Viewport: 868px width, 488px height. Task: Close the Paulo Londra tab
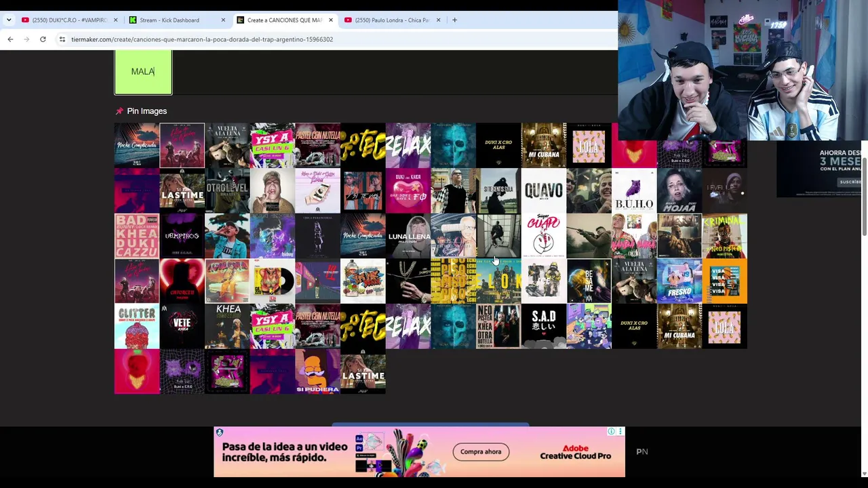point(438,20)
